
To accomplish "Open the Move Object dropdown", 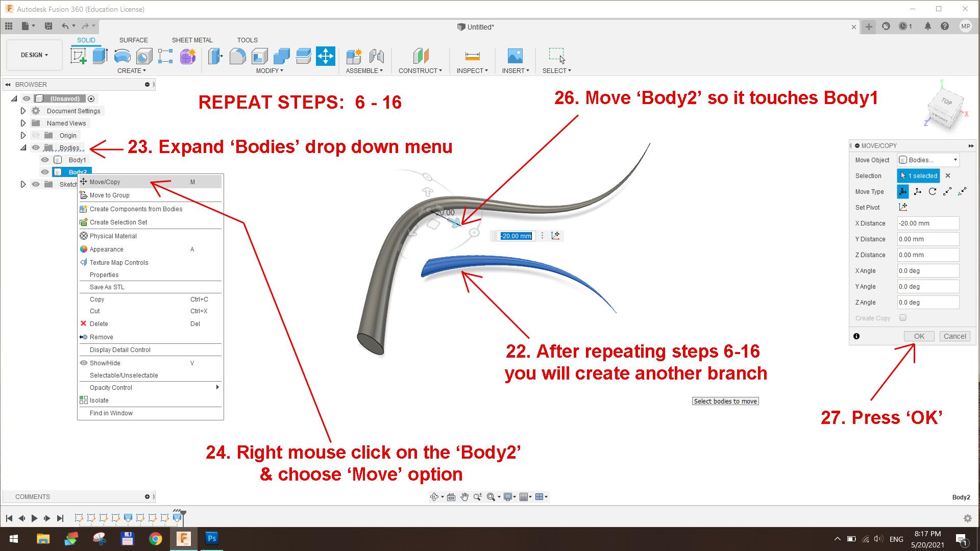I will [x=928, y=160].
